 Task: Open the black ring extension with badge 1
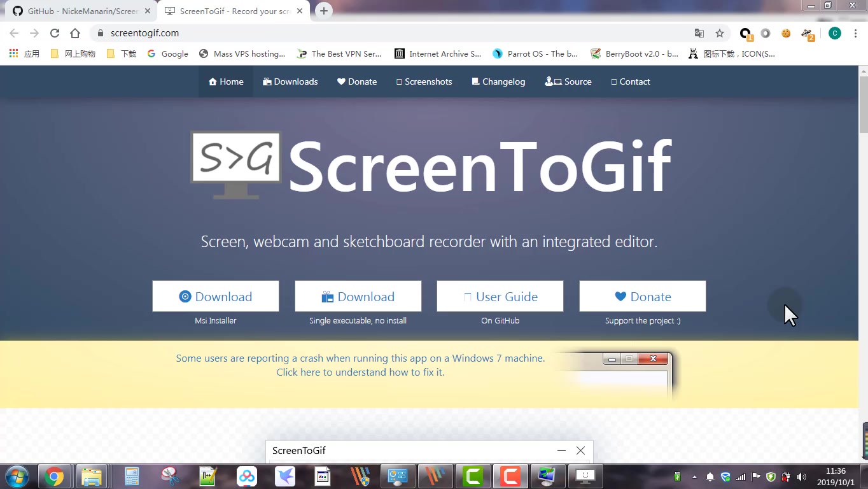[746, 34]
